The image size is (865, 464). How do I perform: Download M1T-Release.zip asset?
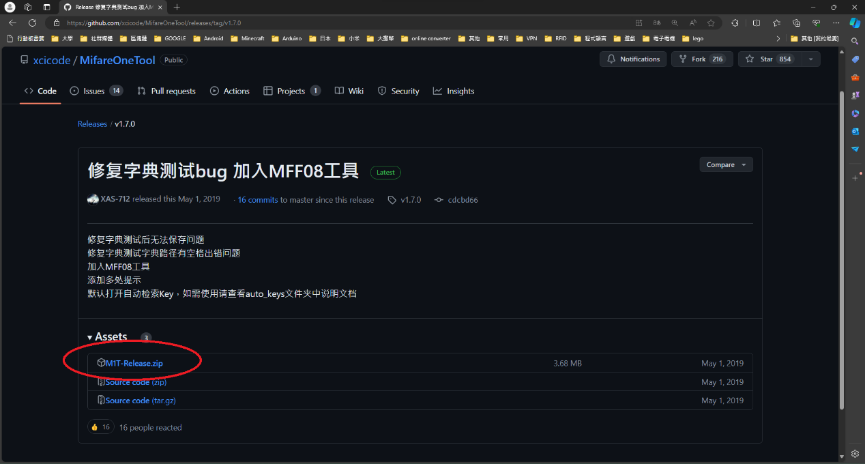(134, 363)
